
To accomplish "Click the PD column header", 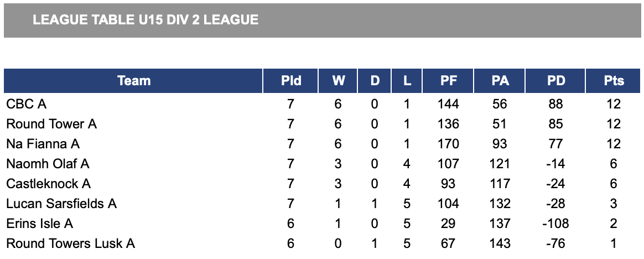I will tap(556, 81).
